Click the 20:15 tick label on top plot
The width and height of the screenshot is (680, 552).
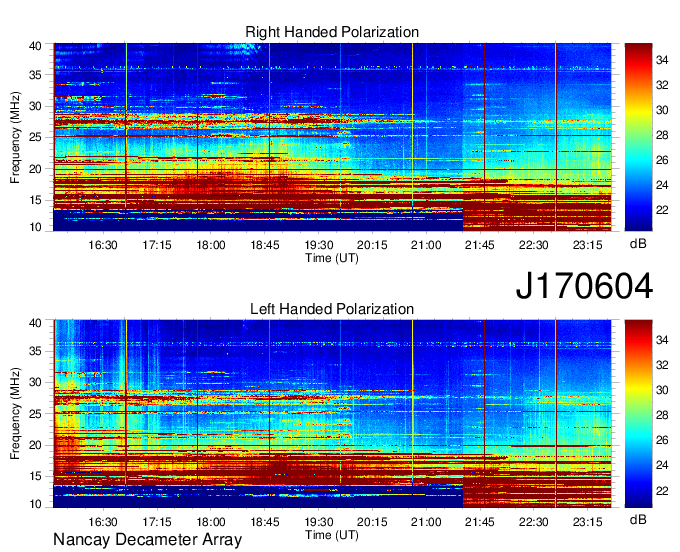click(372, 245)
